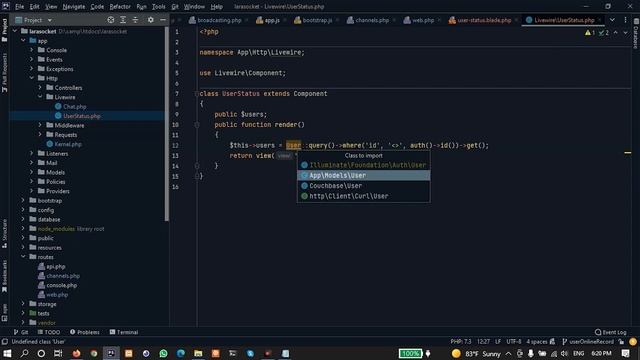Open api.php under routes
The image size is (640, 360).
click(x=56, y=267)
